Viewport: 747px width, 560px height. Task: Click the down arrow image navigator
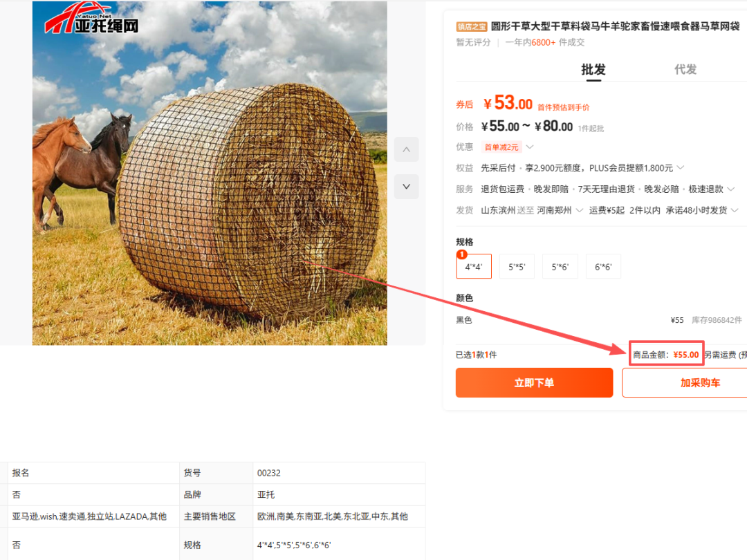406,187
